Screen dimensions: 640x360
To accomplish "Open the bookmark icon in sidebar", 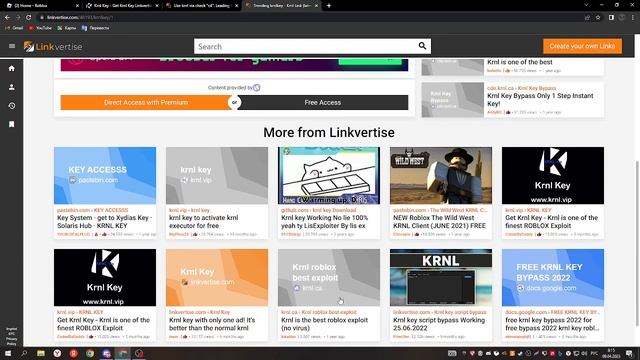I will (x=11, y=124).
